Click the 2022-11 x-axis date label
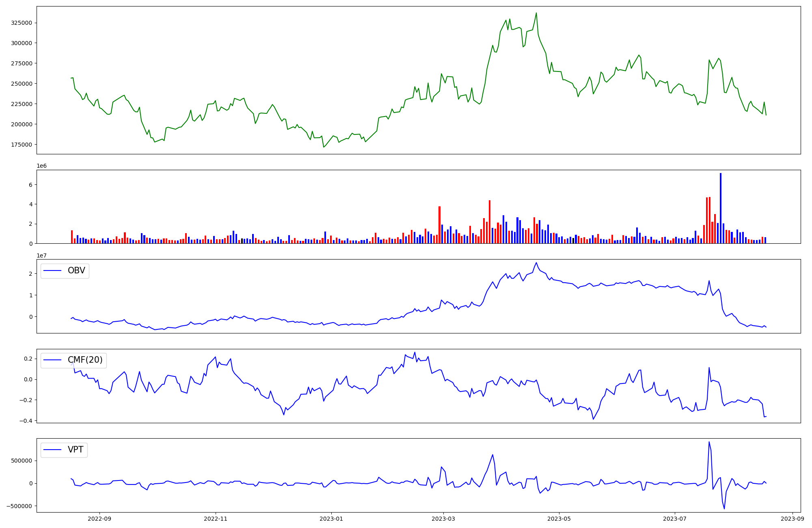 (215, 519)
